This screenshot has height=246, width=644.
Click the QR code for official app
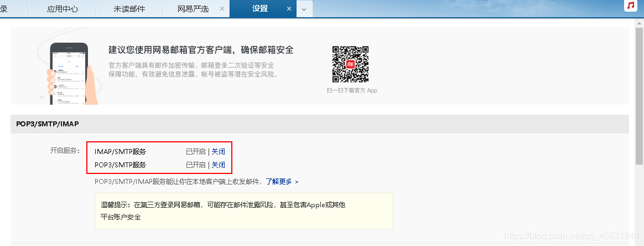[350, 65]
